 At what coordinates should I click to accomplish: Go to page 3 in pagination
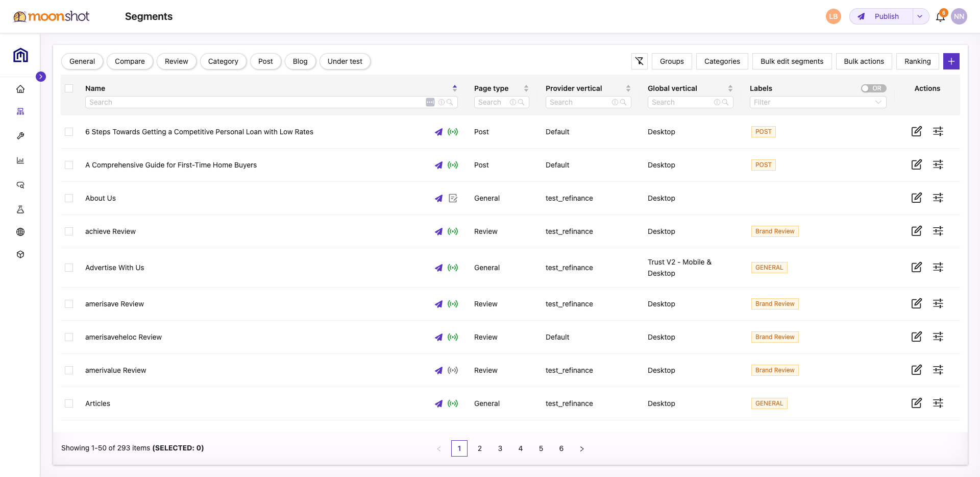coord(500,448)
